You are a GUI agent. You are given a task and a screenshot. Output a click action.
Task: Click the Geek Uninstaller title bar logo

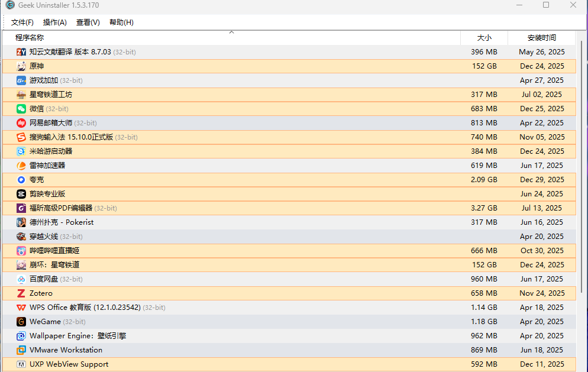click(10, 5)
